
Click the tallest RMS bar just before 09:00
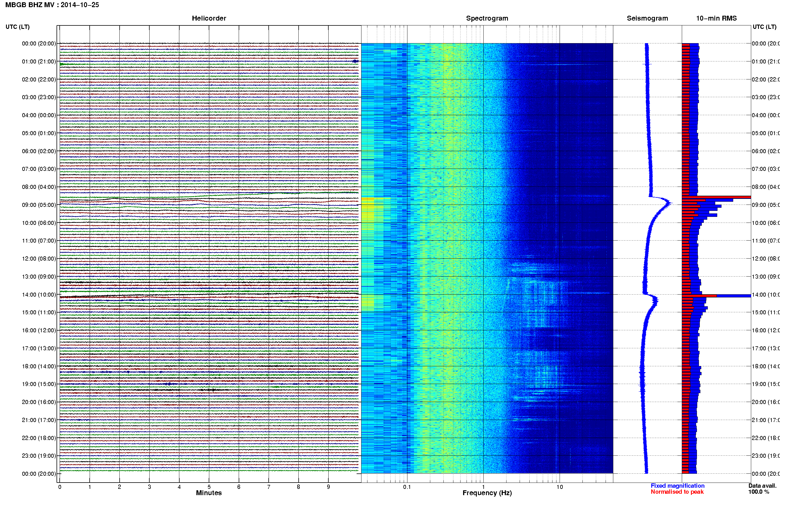click(x=716, y=197)
